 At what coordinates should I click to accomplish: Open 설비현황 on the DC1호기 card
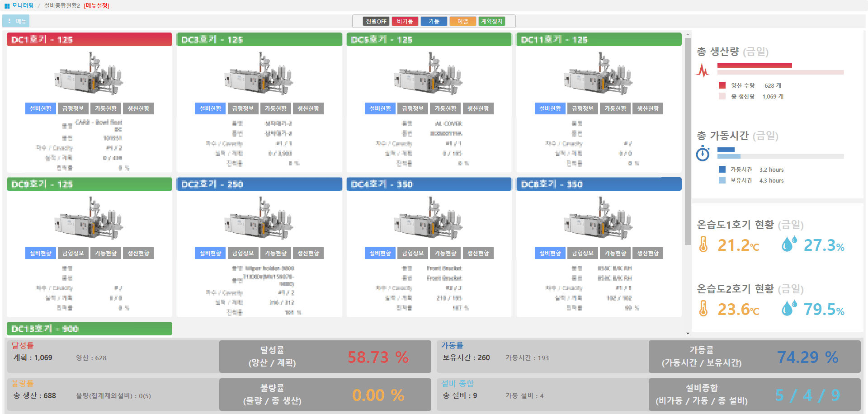click(x=40, y=108)
